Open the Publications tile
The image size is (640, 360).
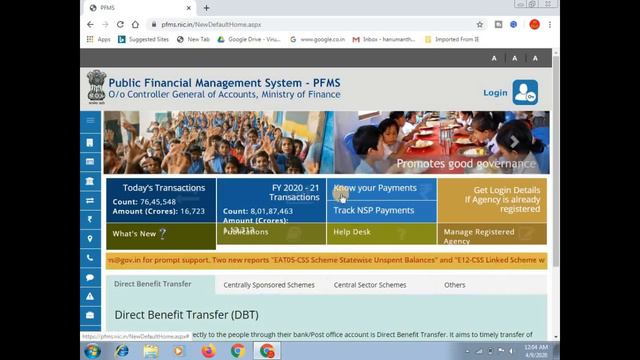coord(271,233)
